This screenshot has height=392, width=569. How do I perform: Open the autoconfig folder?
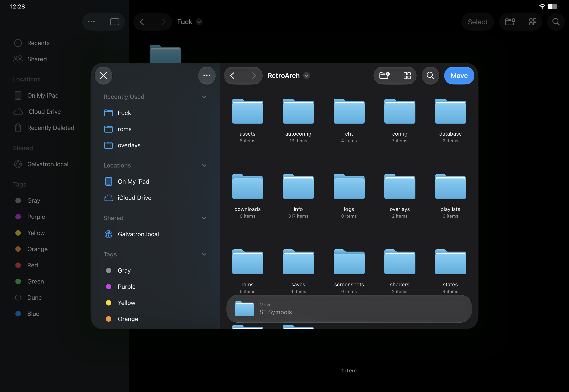[x=298, y=111]
